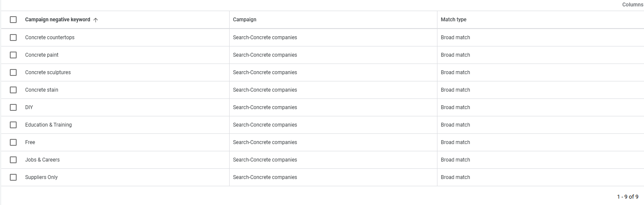Enable the checkbox for Concrete stain
The height and width of the screenshot is (205, 644).
click(13, 90)
